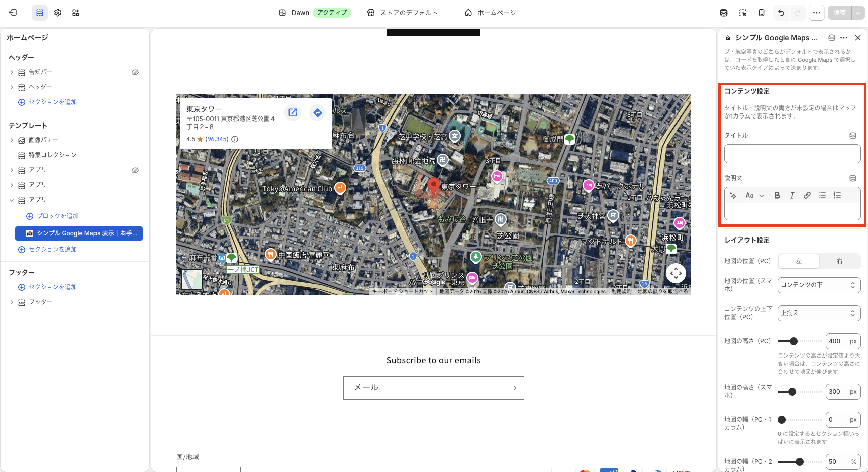Set map position PC to 右
Screen dimensions: 868x472
(839, 261)
